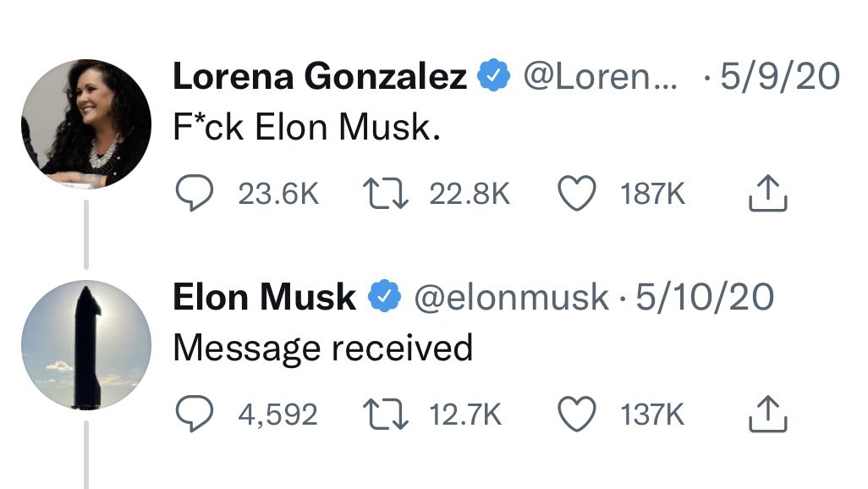Open the 'Message received' tweet text

(322, 349)
